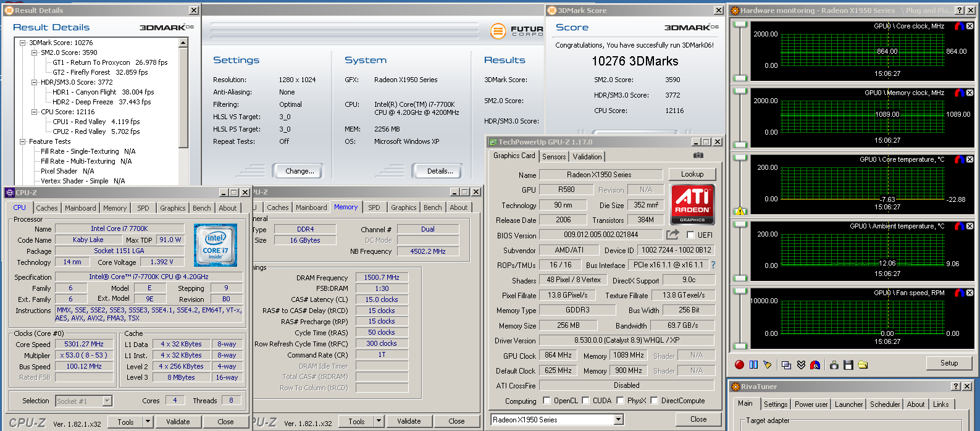Click magnet icon on Ambient temperature graph
Image resolution: width=980 pixels, height=431 pixels.
[x=959, y=226]
